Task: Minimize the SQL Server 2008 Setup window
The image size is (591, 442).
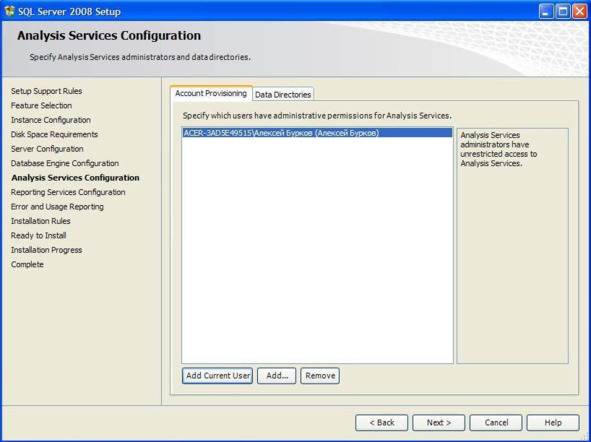Action: pos(546,11)
